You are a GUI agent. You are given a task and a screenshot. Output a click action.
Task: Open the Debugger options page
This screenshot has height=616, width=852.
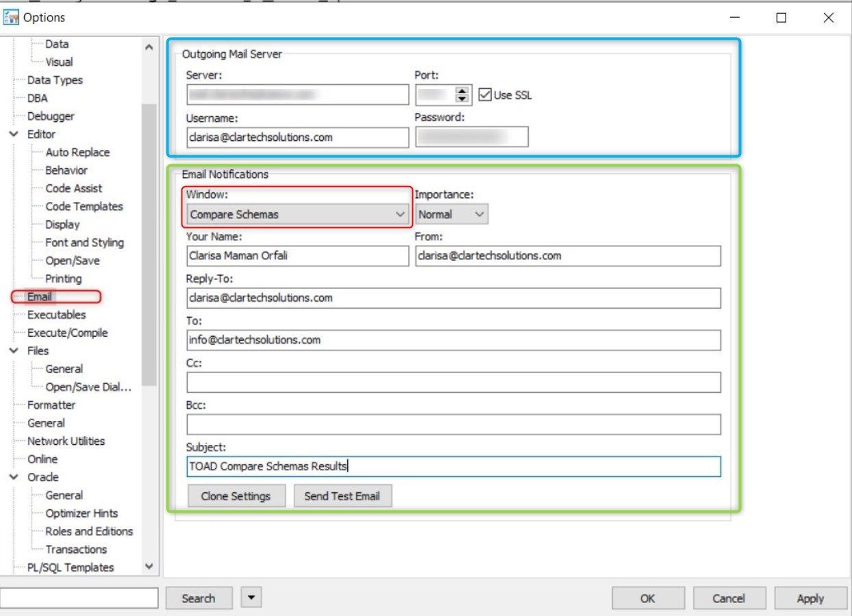point(51,116)
